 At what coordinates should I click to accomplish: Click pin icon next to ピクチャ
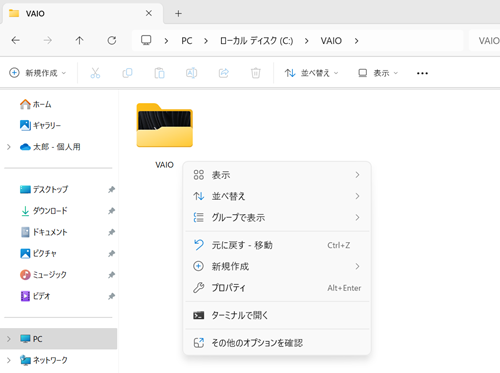pyautogui.click(x=111, y=254)
